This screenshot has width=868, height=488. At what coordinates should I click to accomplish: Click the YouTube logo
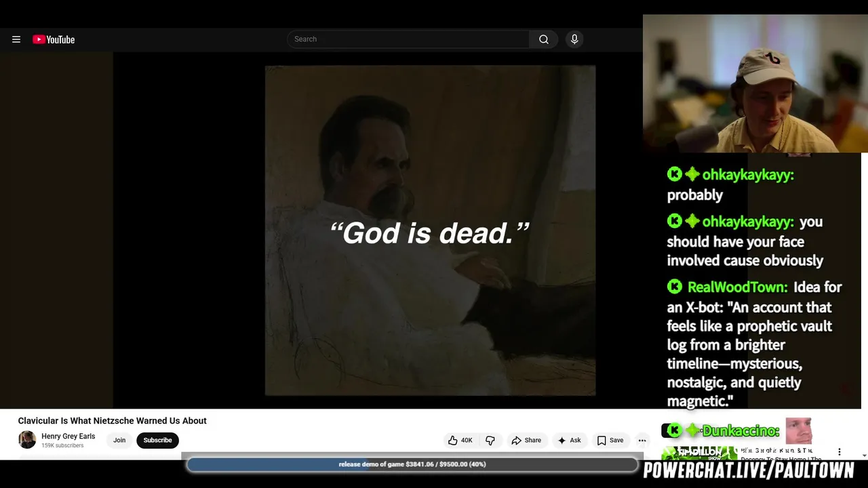pyautogui.click(x=54, y=39)
